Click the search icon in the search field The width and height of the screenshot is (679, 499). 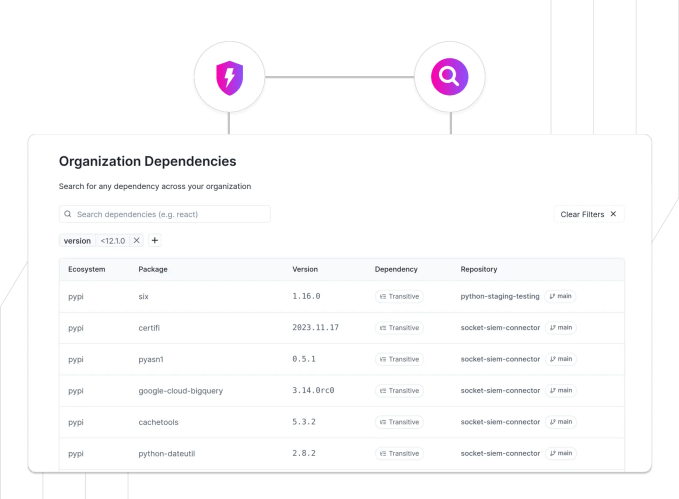67,214
